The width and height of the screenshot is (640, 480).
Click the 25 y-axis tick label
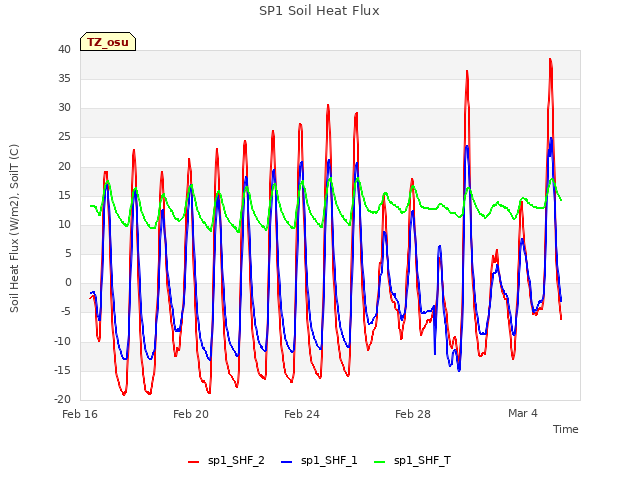tap(64, 137)
